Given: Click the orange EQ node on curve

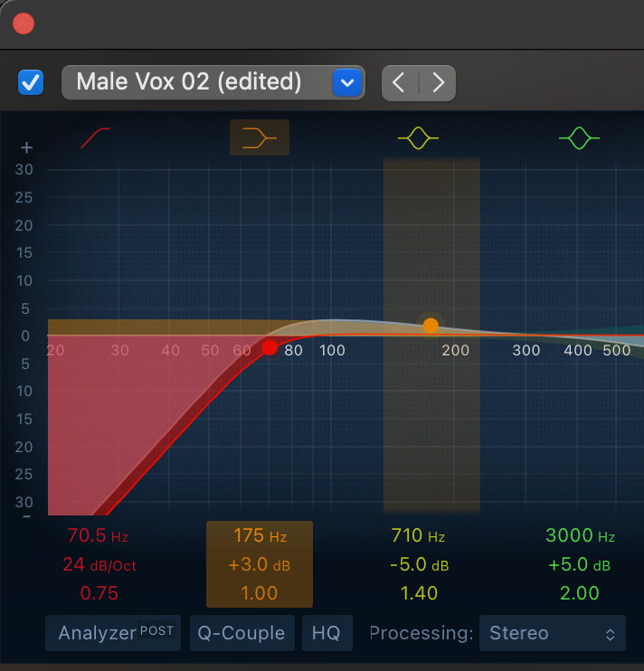Looking at the screenshot, I should point(431,325).
